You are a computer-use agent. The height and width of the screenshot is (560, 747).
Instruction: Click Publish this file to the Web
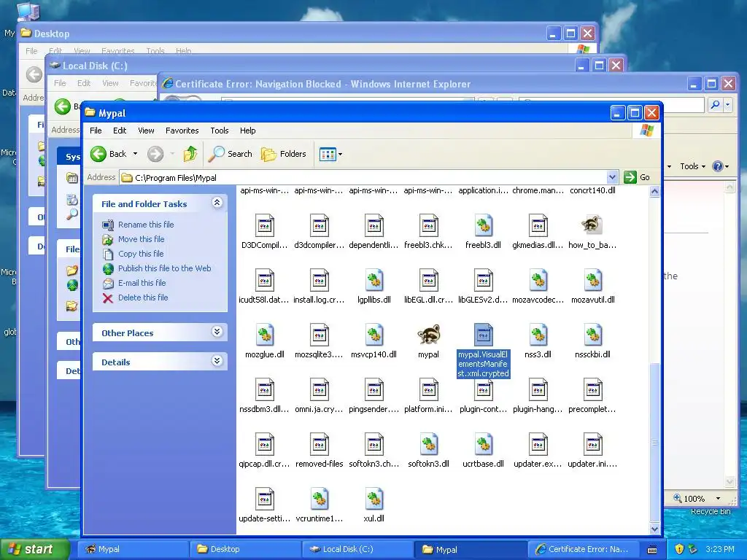(x=164, y=268)
